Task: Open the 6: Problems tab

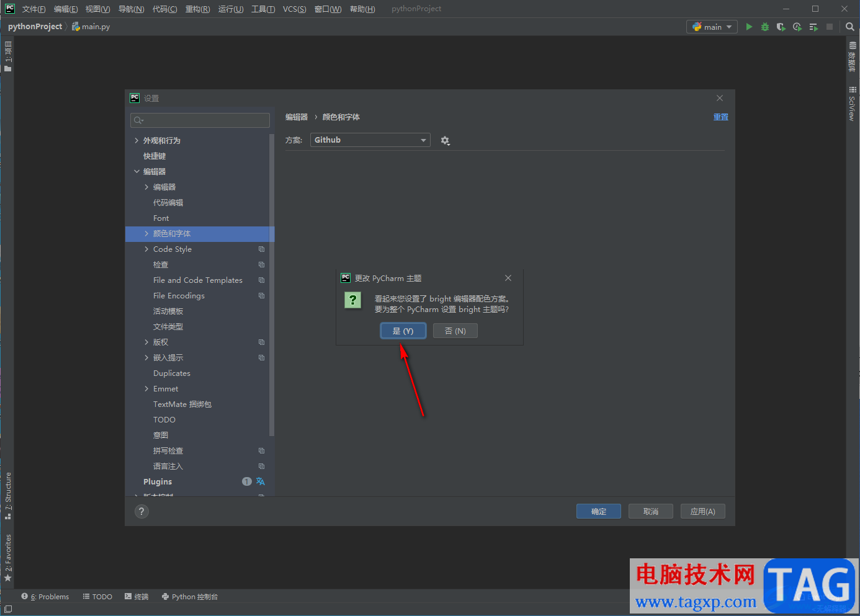Action: click(45, 597)
